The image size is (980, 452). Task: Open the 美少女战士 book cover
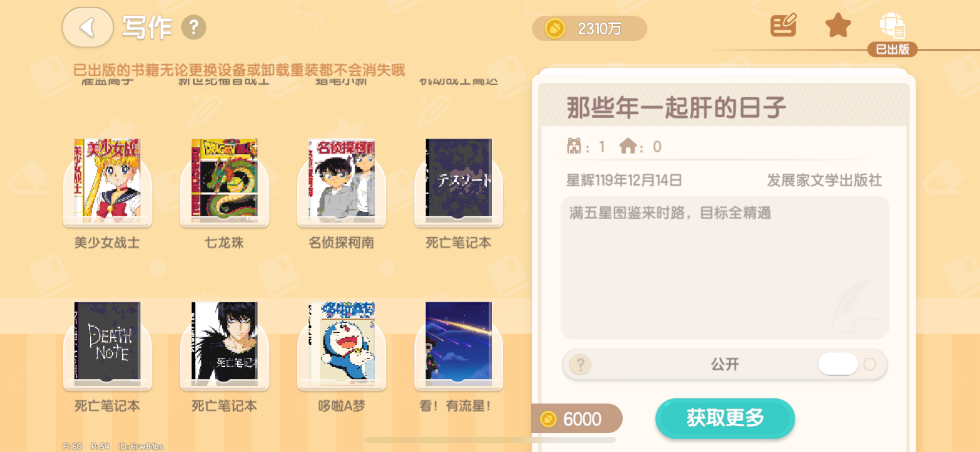tap(107, 181)
